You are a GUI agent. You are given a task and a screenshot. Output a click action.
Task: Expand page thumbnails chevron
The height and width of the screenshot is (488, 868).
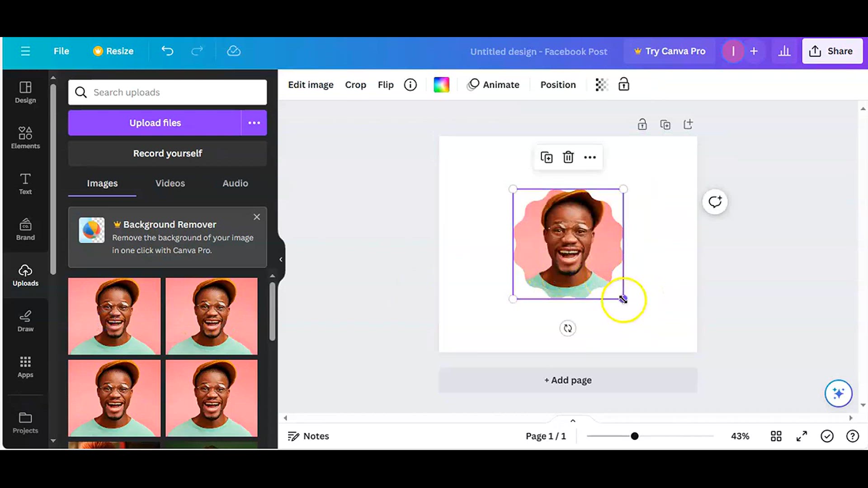pyautogui.click(x=573, y=421)
